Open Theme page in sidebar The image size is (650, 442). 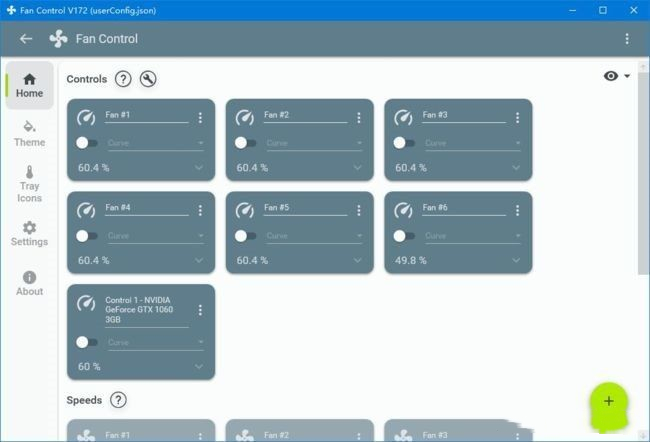click(x=29, y=134)
